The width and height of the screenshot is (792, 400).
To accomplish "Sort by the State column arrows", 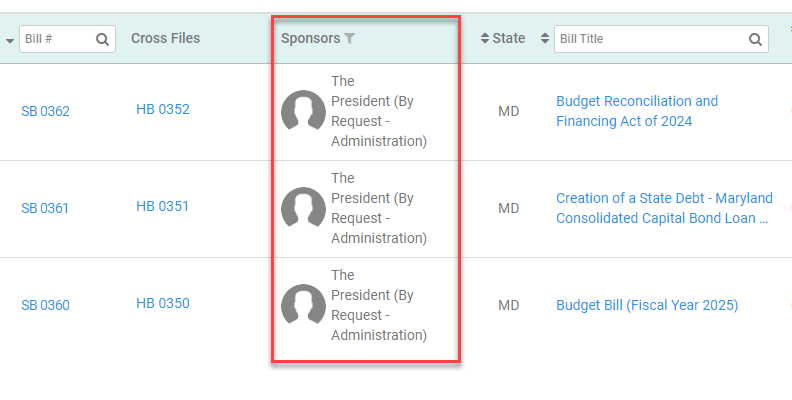I will [485, 38].
